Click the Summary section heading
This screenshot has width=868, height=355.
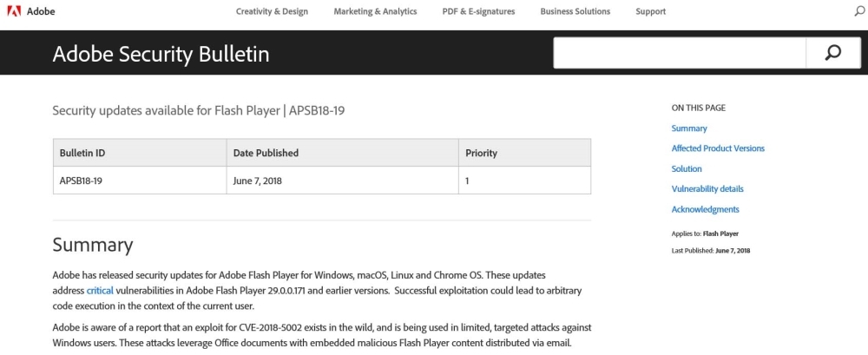coord(93,245)
